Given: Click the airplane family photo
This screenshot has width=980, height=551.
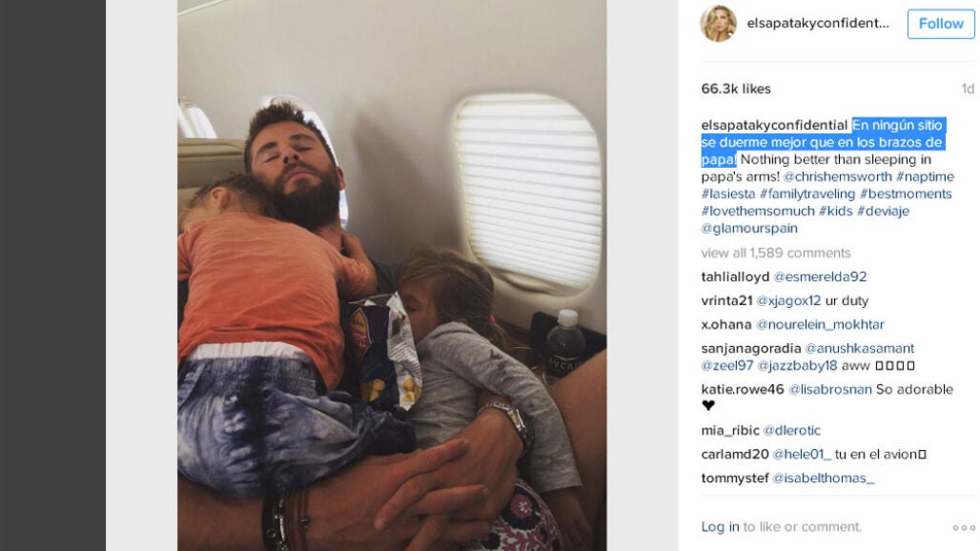Looking at the screenshot, I should (392, 275).
